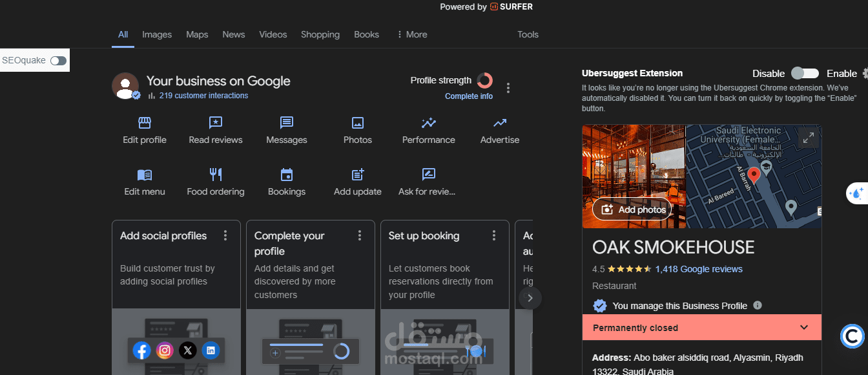Viewport: 868px width, 375px height.
Task: Switch to the News tab
Action: [234, 34]
